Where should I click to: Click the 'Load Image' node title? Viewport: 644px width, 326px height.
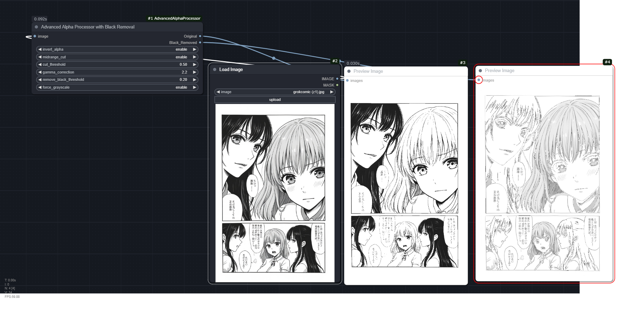click(231, 70)
